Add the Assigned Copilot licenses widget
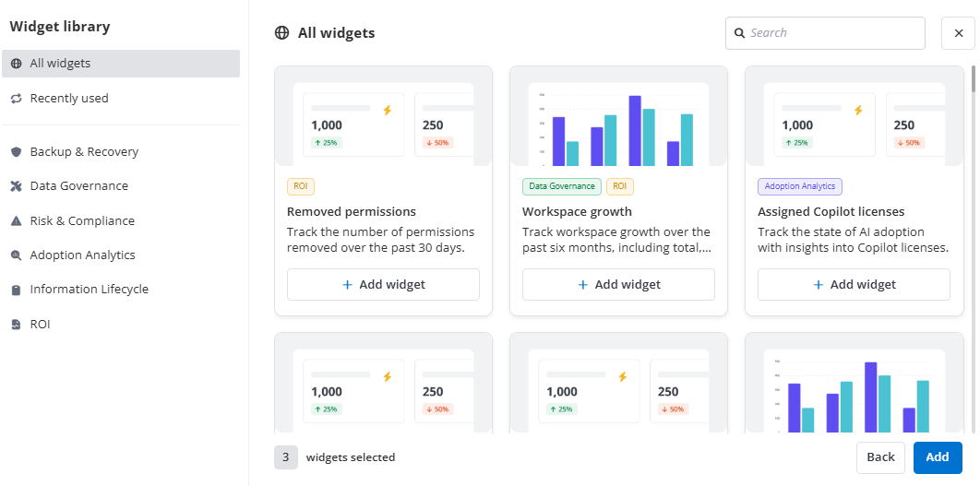This screenshot has width=980, height=486. (854, 285)
